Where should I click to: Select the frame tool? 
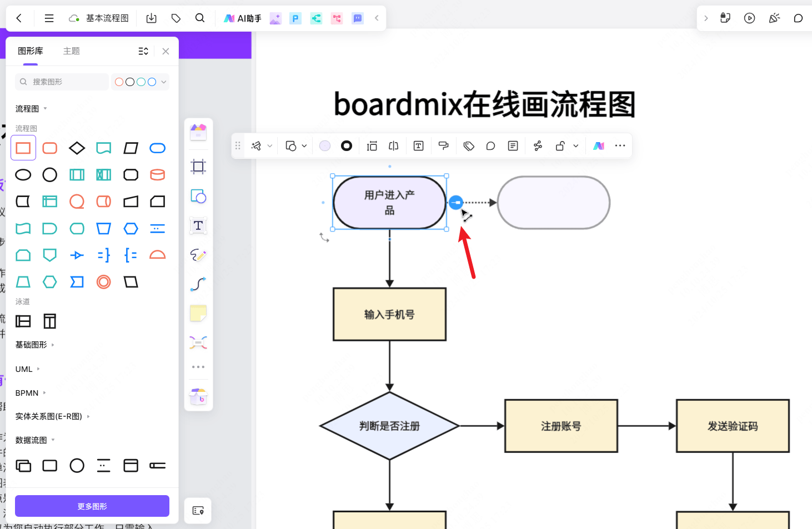click(198, 167)
